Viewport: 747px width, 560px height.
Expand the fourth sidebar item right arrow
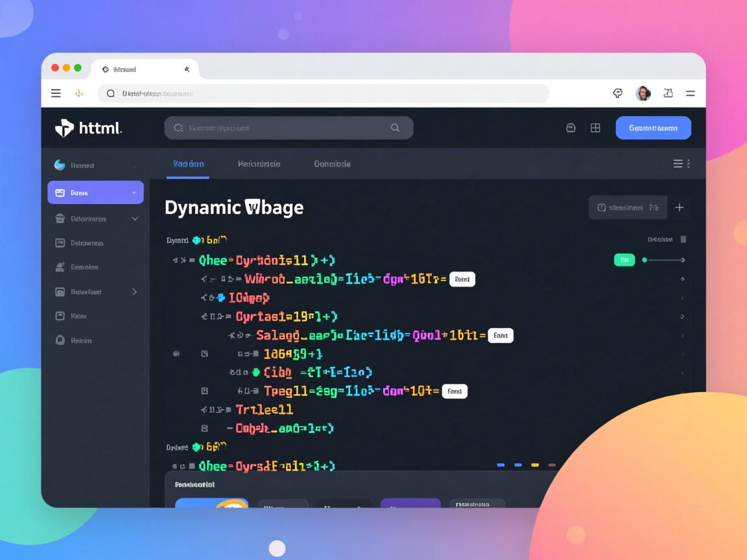[135, 292]
